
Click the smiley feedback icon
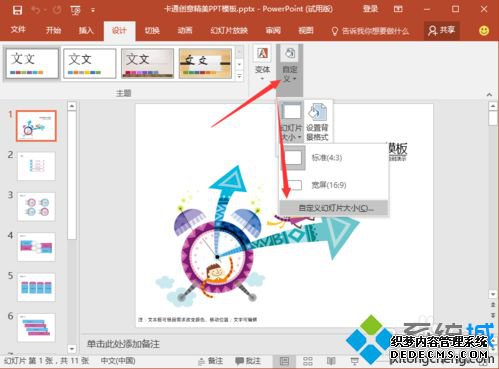tap(484, 31)
